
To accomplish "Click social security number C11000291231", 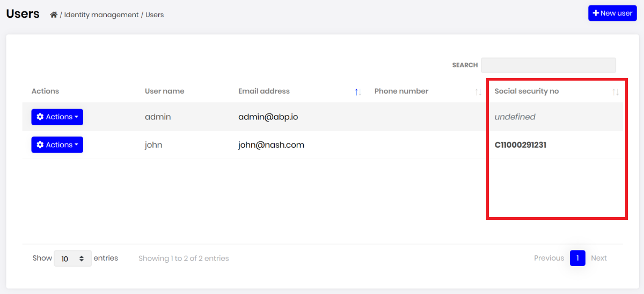I will [x=521, y=145].
